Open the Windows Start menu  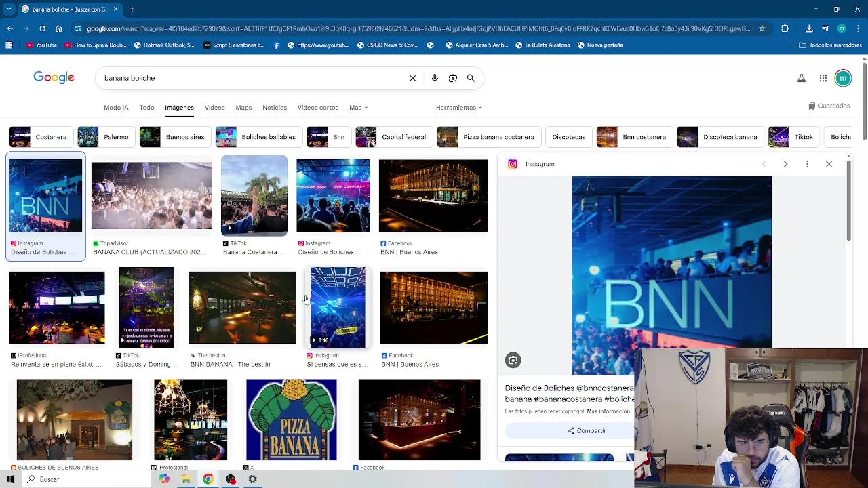click(x=10, y=479)
